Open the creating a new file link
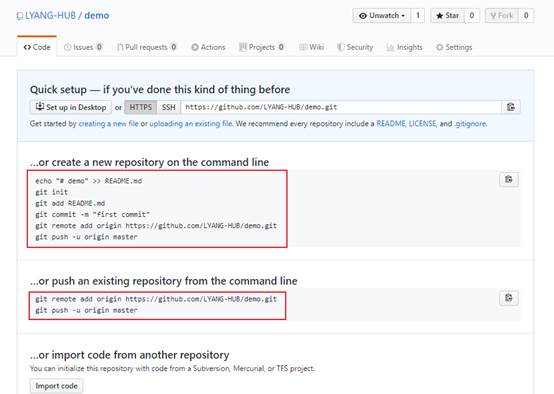Viewport: 554px width, 394px height. (x=108, y=124)
